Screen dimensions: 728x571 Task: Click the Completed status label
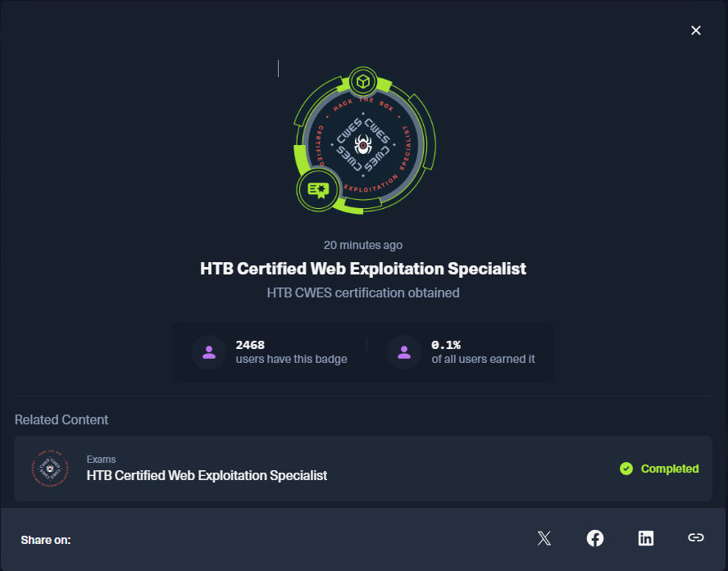coord(670,469)
